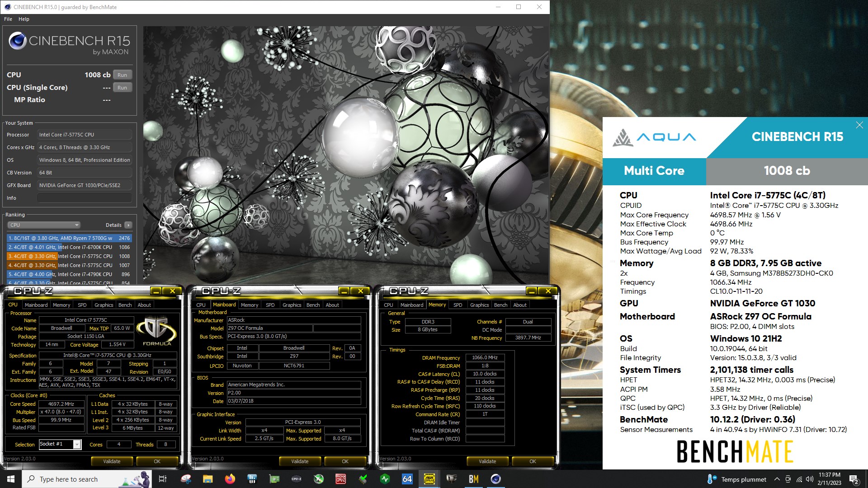
Task: Open the network Wi-Fi tray icon
Action: click(799, 479)
